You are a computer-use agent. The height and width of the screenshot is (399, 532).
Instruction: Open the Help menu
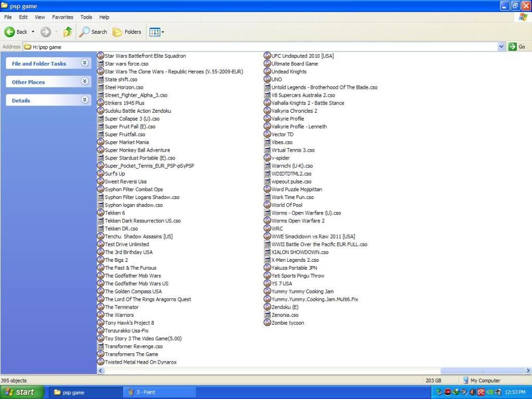point(104,17)
